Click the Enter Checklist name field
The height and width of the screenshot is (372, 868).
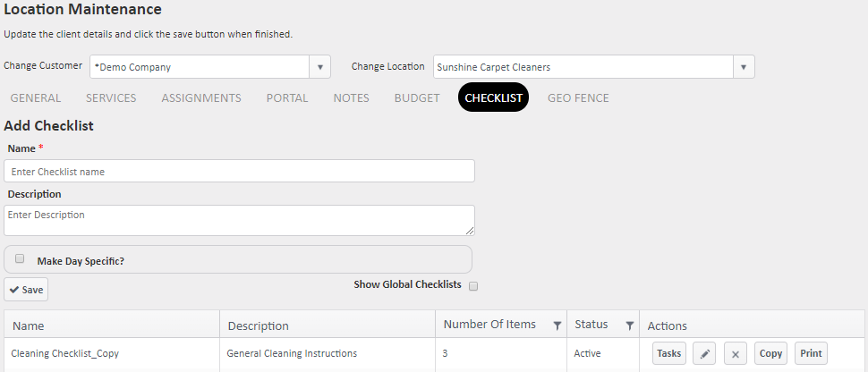coord(239,171)
